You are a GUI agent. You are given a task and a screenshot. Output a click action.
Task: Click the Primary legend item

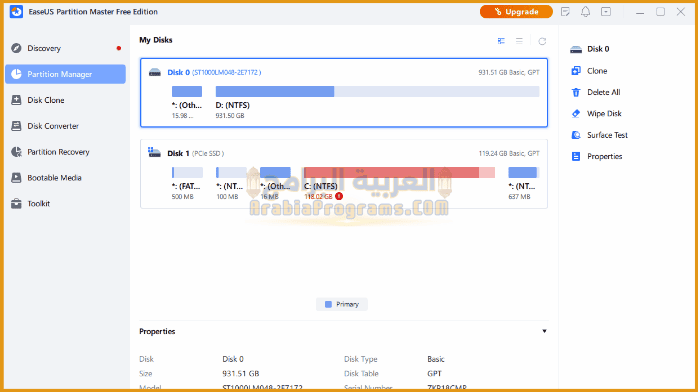(x=342, y=304)
